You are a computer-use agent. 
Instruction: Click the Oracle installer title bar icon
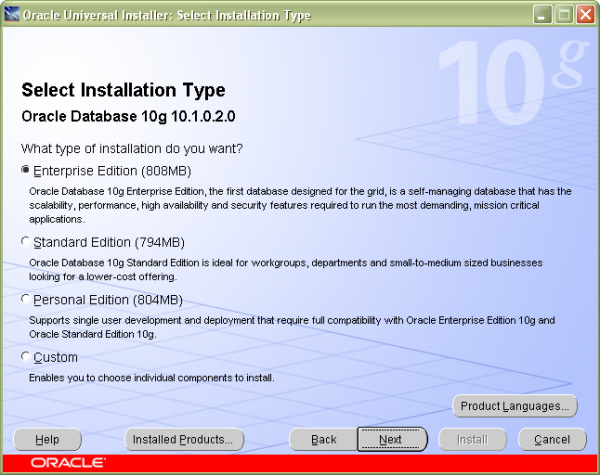point(12,15)
